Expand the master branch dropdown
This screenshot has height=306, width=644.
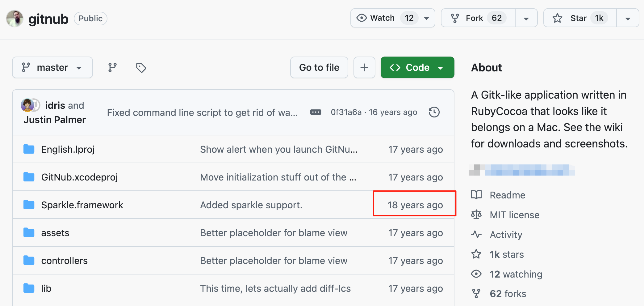[x=52, y=67]
